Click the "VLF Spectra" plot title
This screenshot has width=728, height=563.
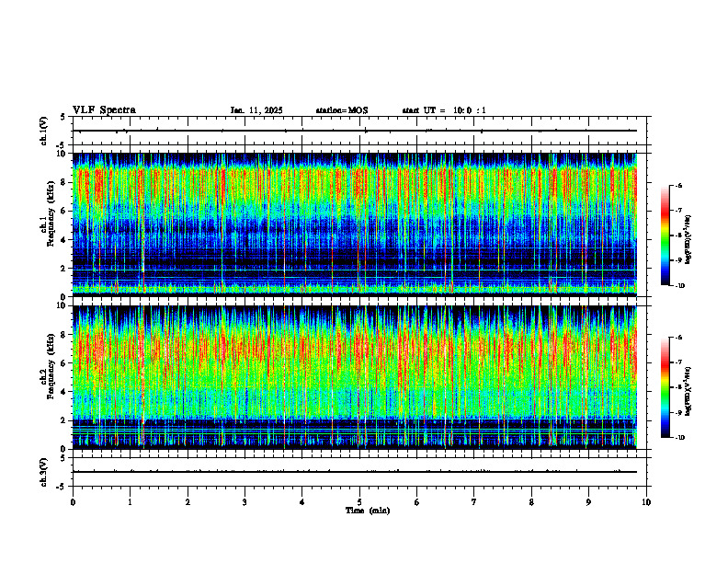click(104, 110)
